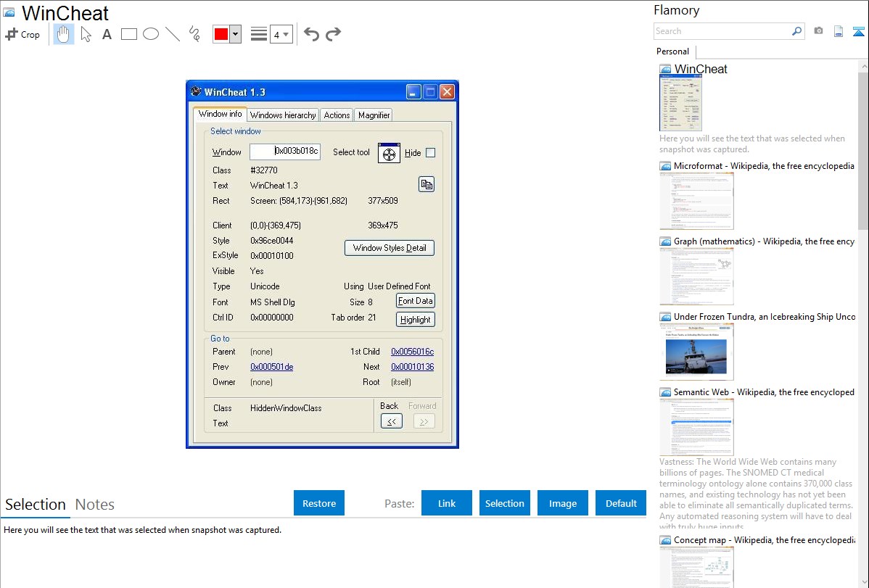This screenshot has height=588, width=869.
Task: Click the Flamory icon beside the WinCheat heading
Action: click(9, 13)
